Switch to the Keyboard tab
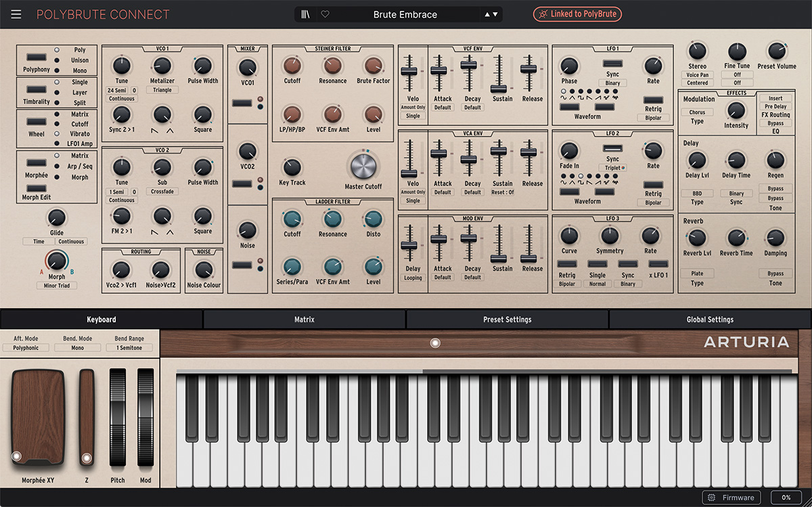Image resolution: width=812 pixels, height=507 pixels. tap(101, 319)
